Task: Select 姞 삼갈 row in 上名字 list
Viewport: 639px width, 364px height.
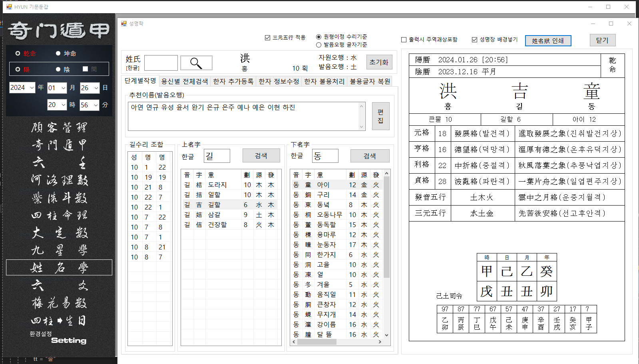Action: point(229,215)
